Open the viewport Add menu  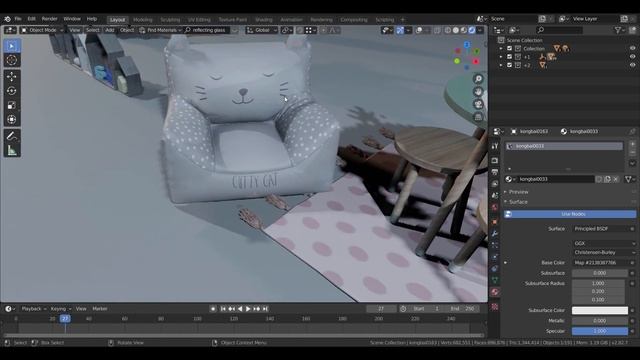pyautogui.click(x=110, y=30)
